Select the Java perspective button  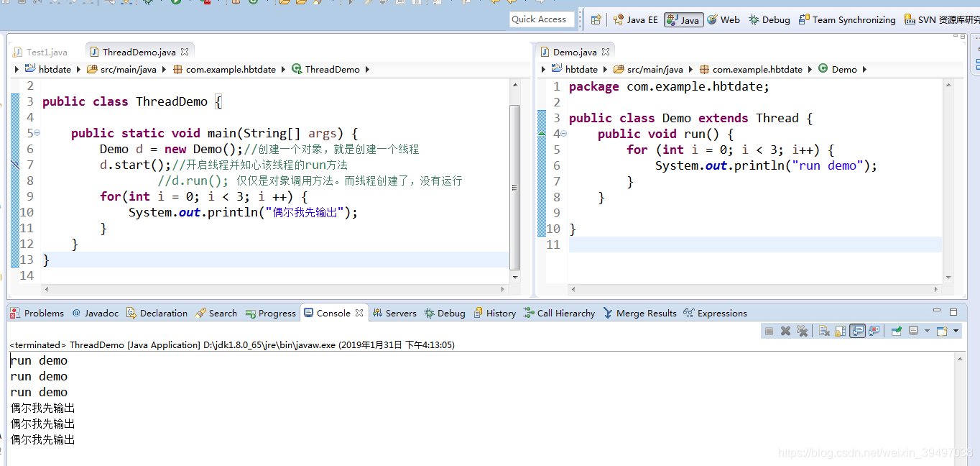(x=683, y=20)
